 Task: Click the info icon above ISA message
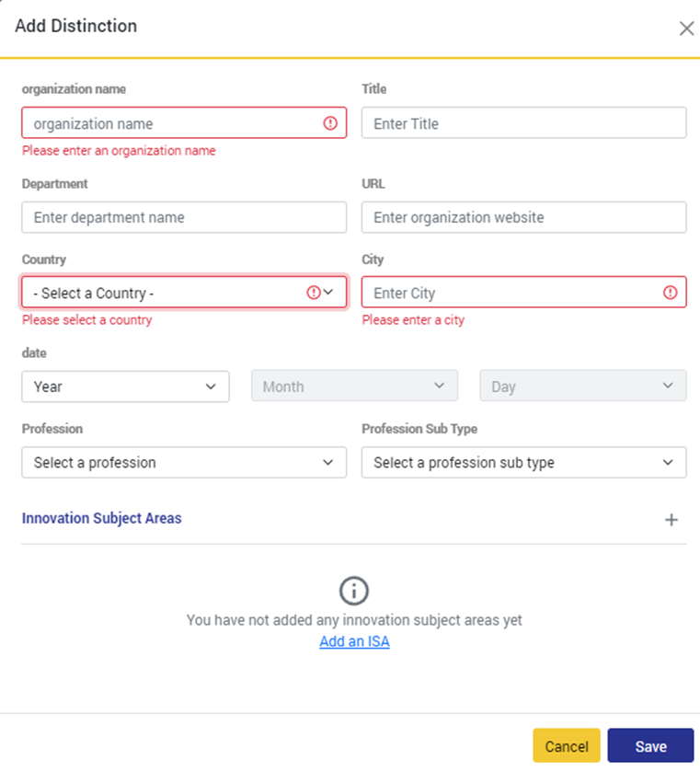pos(354,589)
